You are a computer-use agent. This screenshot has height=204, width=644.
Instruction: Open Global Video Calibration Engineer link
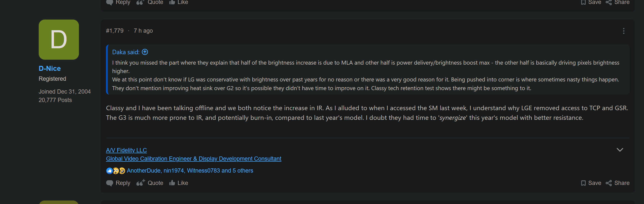(x=194, y=159)
